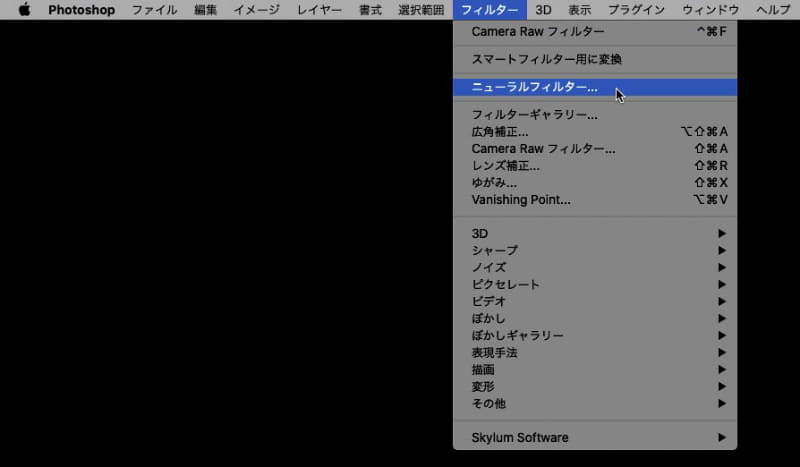Open the ヘルプ menu
This screenshot has height=467, width=800.
(x=773, y=10)
